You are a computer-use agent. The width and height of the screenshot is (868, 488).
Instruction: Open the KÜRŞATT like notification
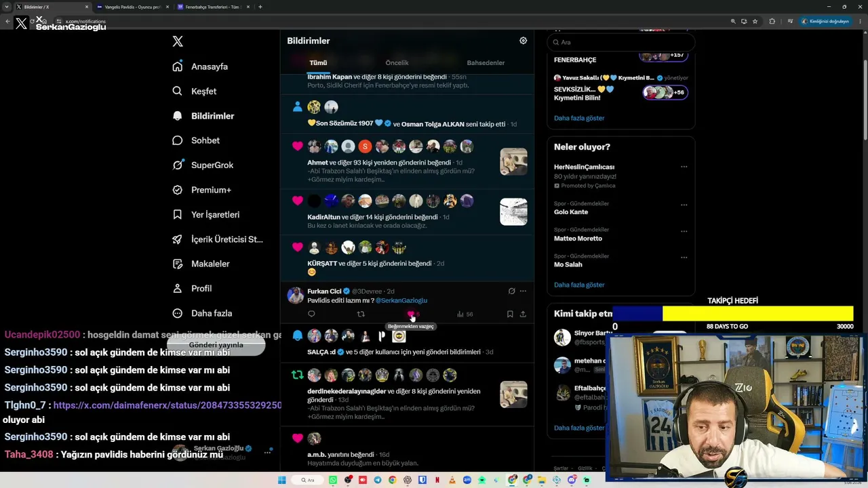coord(407,258)
